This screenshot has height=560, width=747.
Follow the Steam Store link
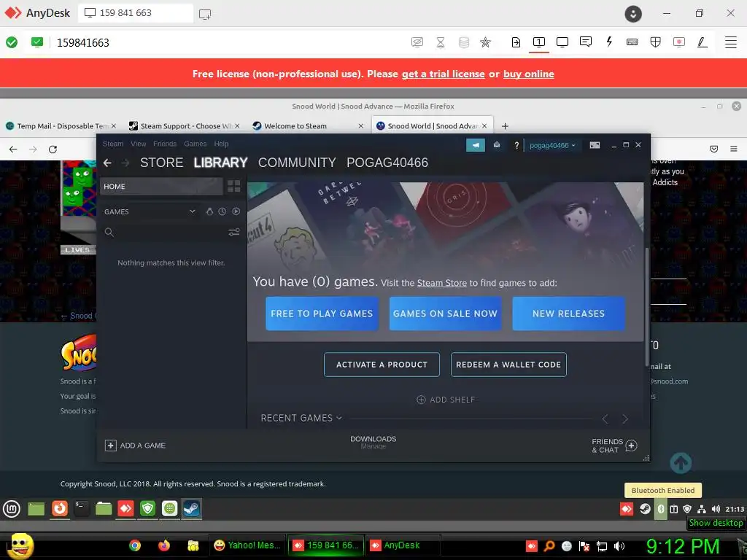coord(441,283)
